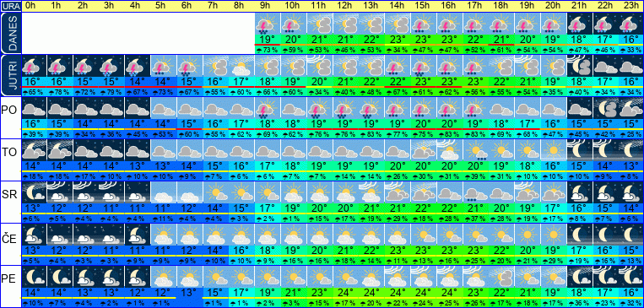Viewport: 644px width, 308px height.
Task: Click the DANES 9h thunderstorm icon
Action: click(268, 24)
